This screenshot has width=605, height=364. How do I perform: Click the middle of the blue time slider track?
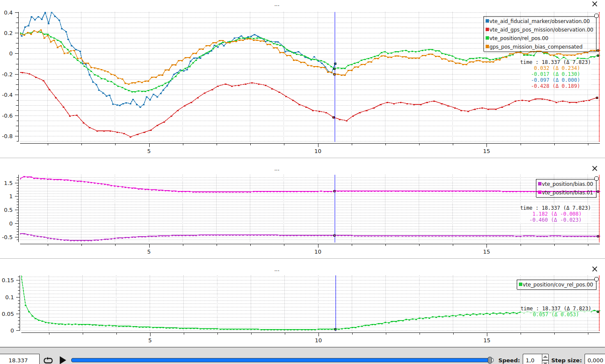coord(281,360)
